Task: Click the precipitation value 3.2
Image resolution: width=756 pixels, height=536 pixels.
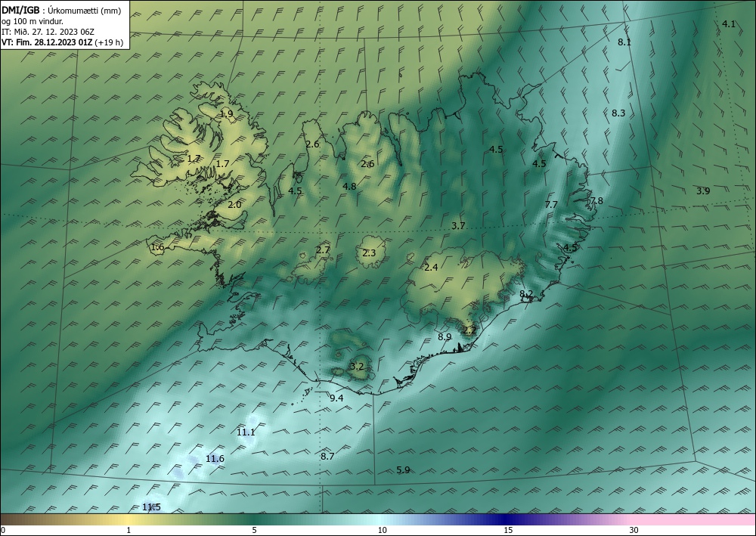Action: (x=357, y=367)
